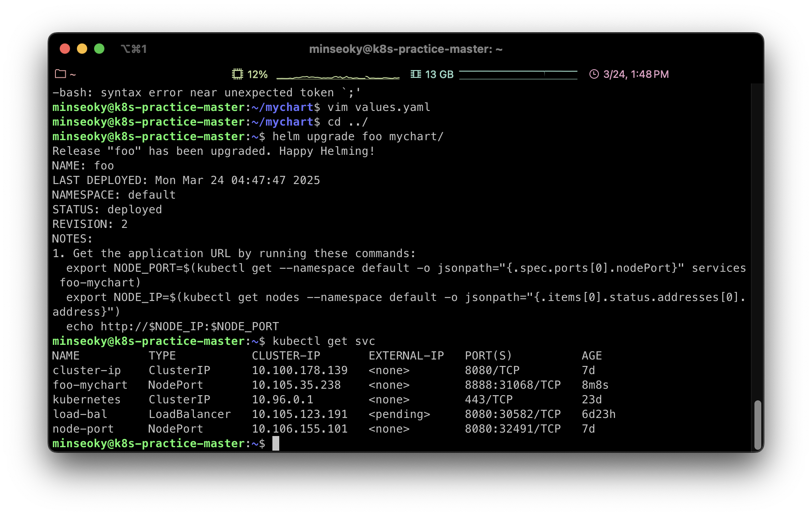Image resolution: width=812 pixels, height=516 pixels.
Task: Click the <pending> external IP of load-bal
Action: click(x=399, y=414)
